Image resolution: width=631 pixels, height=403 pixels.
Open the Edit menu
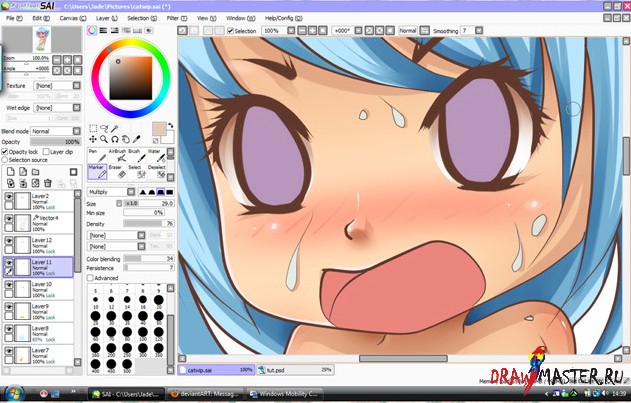[x=41, y=18]
